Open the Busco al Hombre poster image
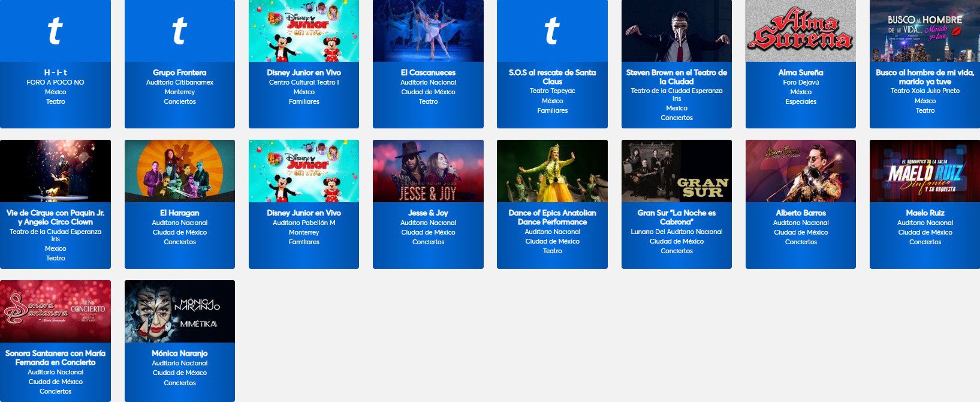 pos(925,31)
